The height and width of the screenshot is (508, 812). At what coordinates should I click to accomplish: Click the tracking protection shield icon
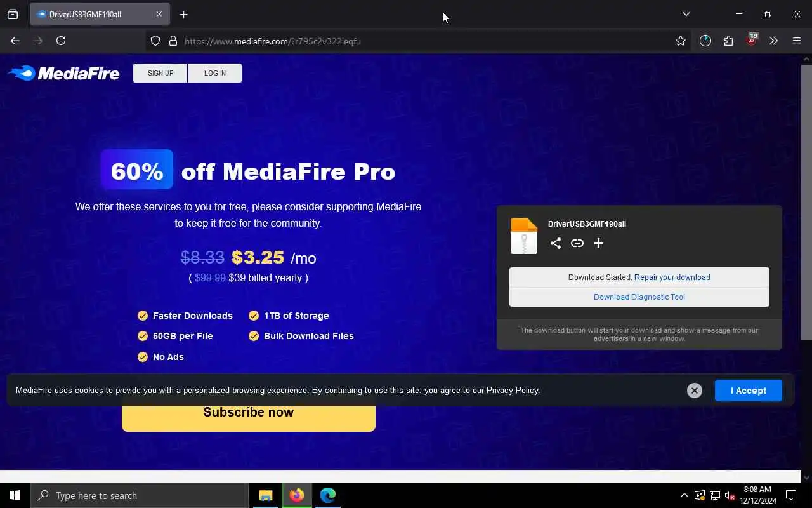pos(155,41)
